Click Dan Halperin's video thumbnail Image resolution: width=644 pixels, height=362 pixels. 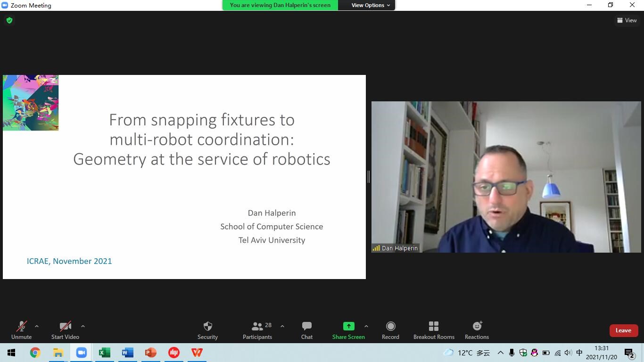pos(506,177)
